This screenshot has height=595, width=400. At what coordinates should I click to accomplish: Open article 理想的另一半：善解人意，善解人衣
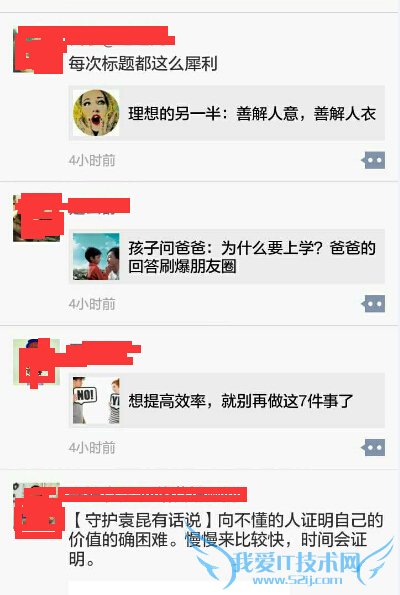(227, 113)
